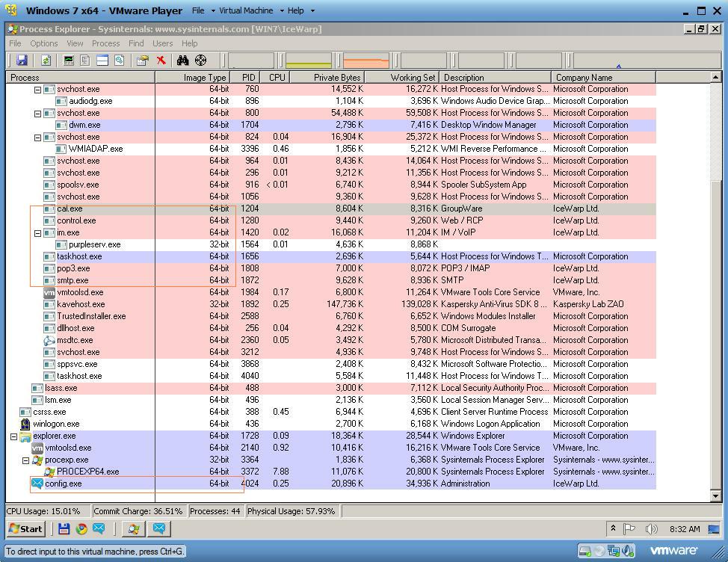The height and width of the screenshot is (562, 728).
Task: Open the Process menu
Action: (106, 43)
